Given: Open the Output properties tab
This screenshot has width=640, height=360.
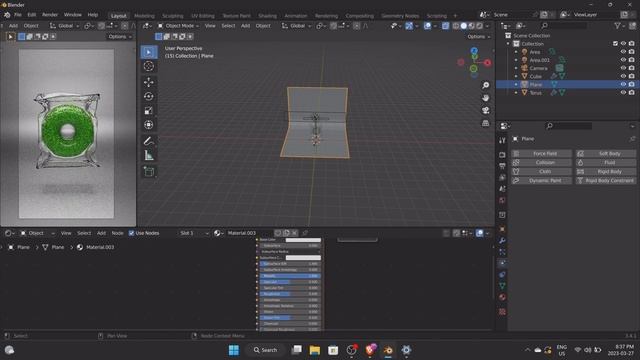Looking at the screenshot, I should click(502, 166).
